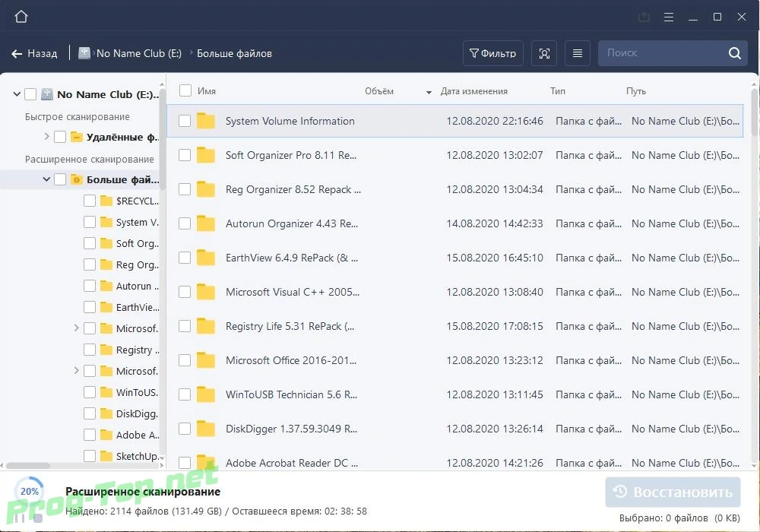
Task: Click the drive icon in the tree root
Action: coord(47,94)
